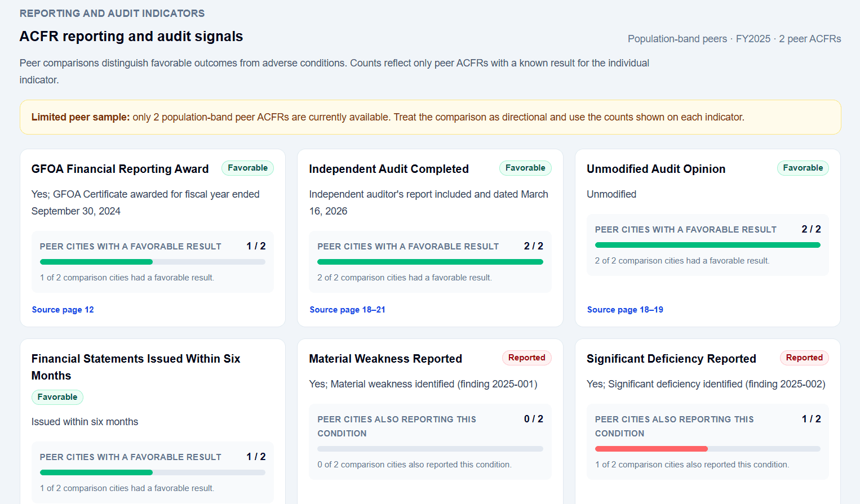Click GFOA Certificate awarded description text

[x=145, y=203]
